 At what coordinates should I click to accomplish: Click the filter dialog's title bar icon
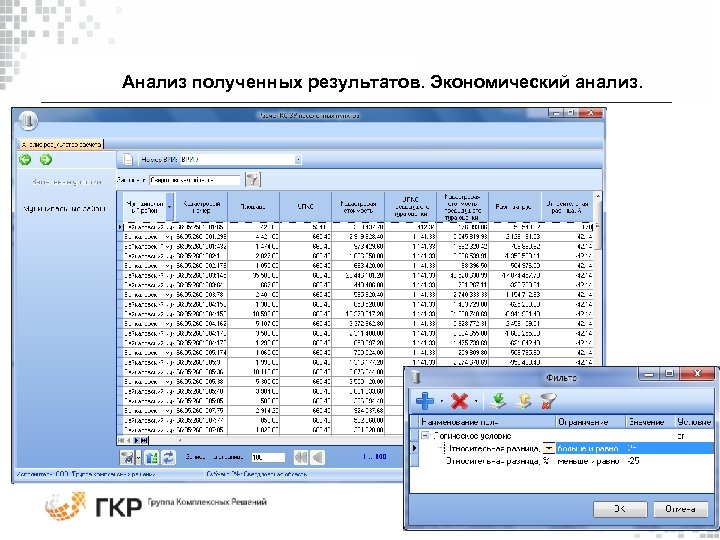tap(416, 377)
